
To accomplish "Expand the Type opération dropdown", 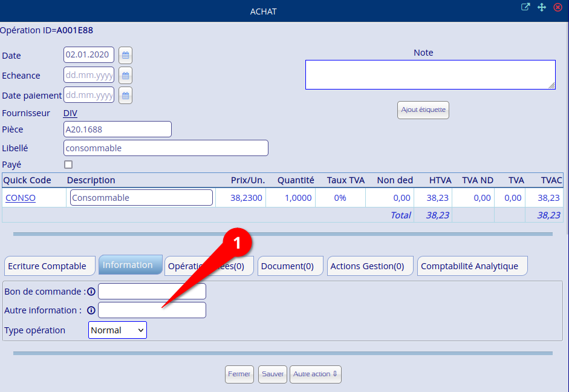I will pyautogui.click(x=117, y=330).
